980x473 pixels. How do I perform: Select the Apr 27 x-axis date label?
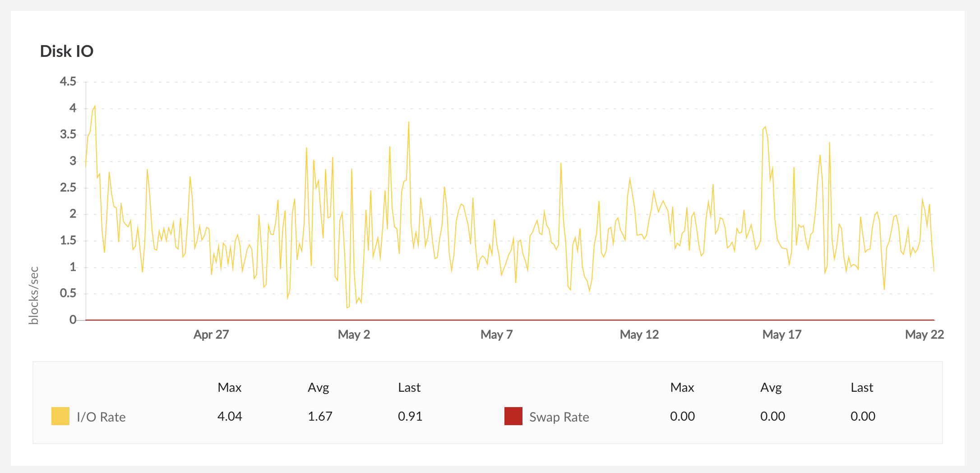[211, 334]
